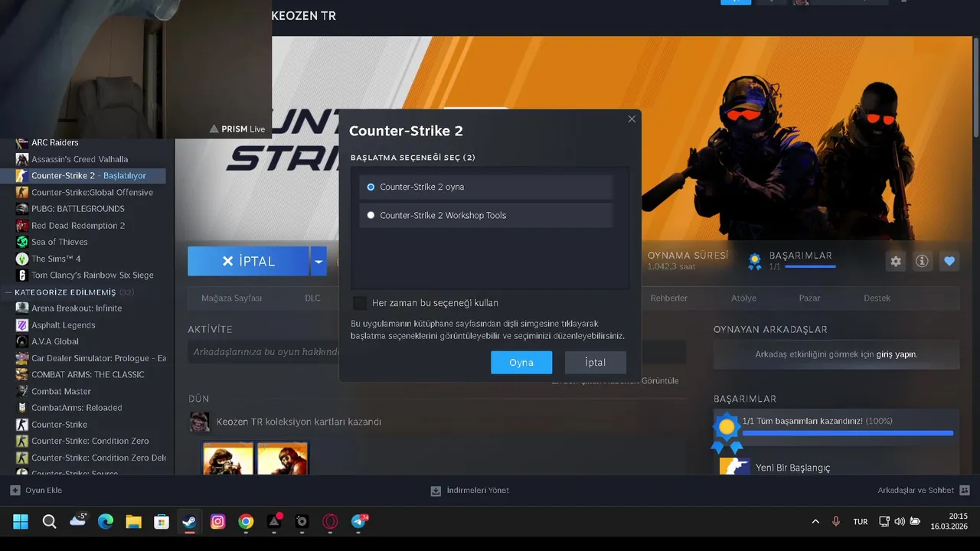Image resolution: width=980 pixels, height=551 pixels.
Task: Show game info via the info icon
Action: coord(923,261)
